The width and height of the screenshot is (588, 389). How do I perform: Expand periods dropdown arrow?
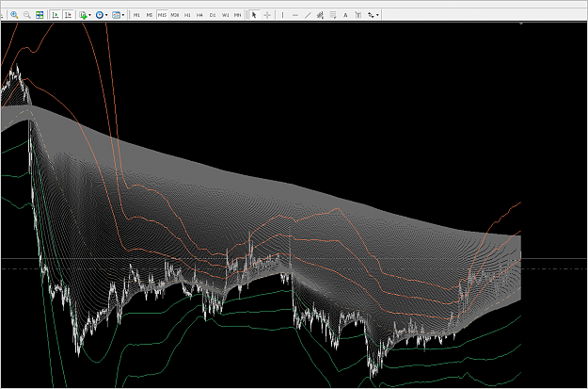point(106,15)
